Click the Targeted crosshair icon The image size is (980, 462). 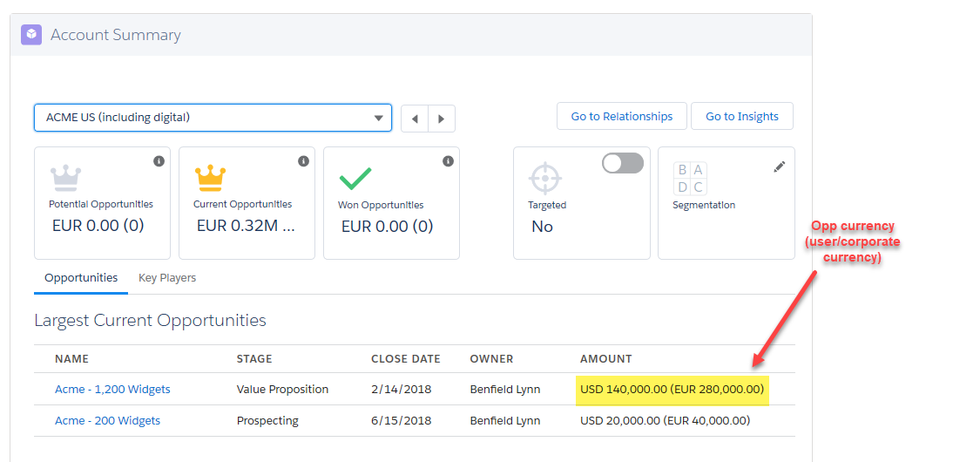click(545, 178)
